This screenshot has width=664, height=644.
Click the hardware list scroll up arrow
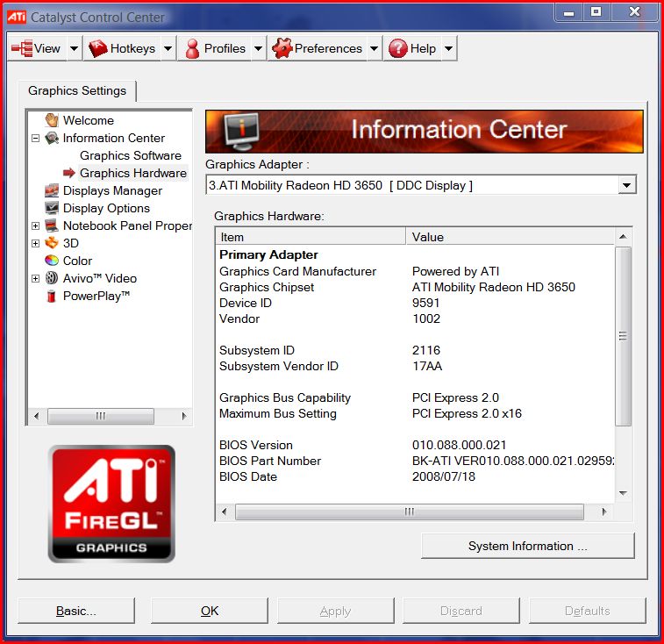pos(623,236)
